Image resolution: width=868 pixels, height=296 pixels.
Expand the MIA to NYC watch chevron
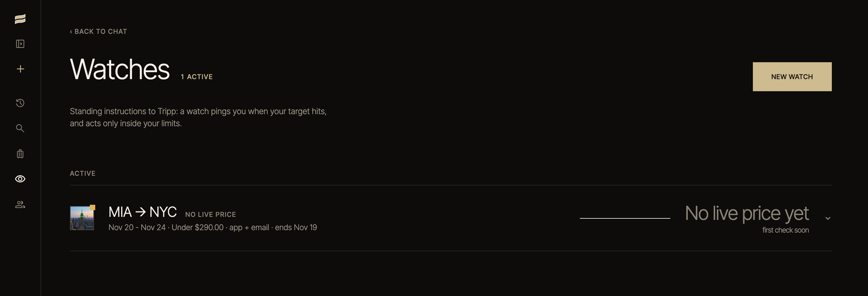[828, 218]
